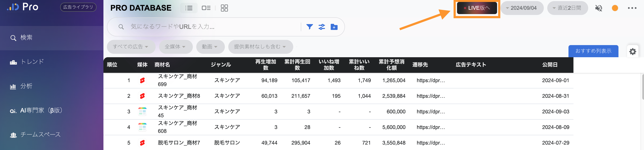
Task: Open 分析 in the sidebar
Action: (26, 86)
